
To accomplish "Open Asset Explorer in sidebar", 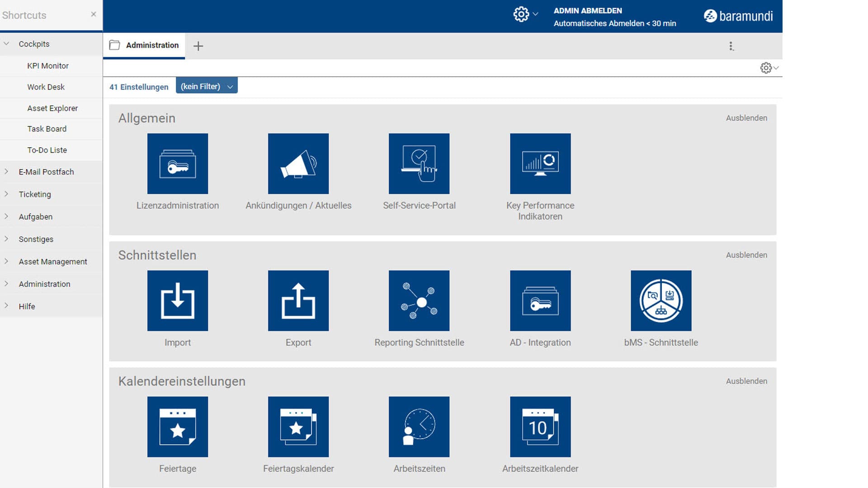I will [52, 108].
